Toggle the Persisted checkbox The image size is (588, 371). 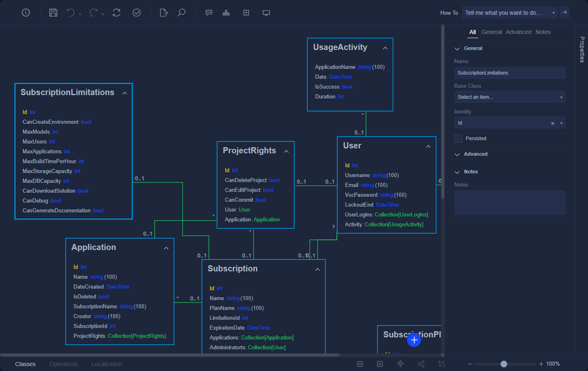[458, 139]
